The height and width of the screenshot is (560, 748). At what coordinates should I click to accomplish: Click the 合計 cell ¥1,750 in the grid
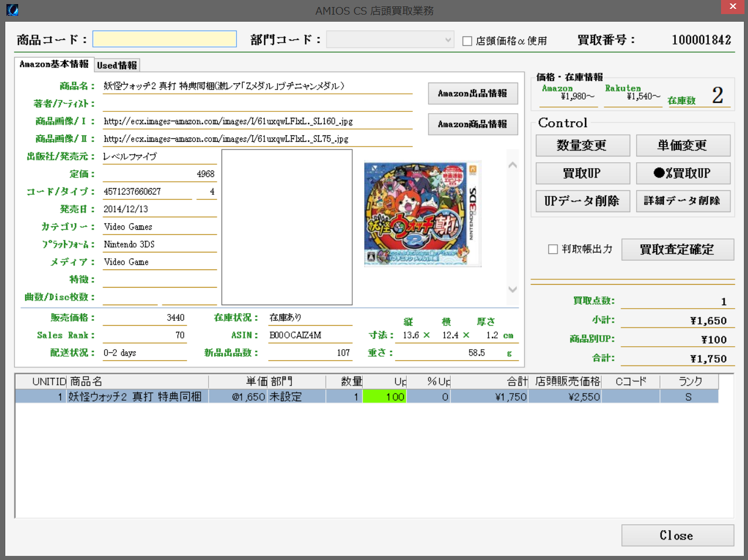tap(489, 397)
